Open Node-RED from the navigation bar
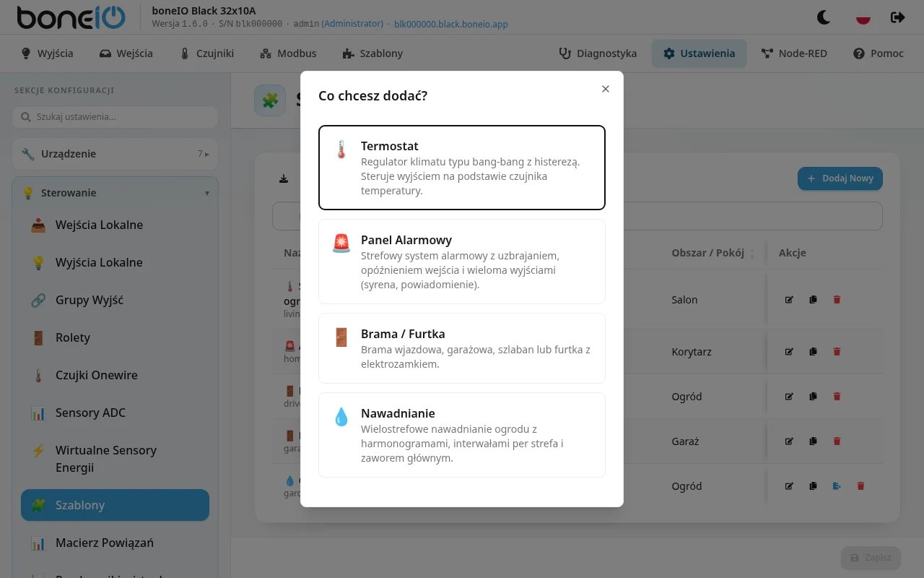Screen dimensions: 924x578 (x=794, y=53)
